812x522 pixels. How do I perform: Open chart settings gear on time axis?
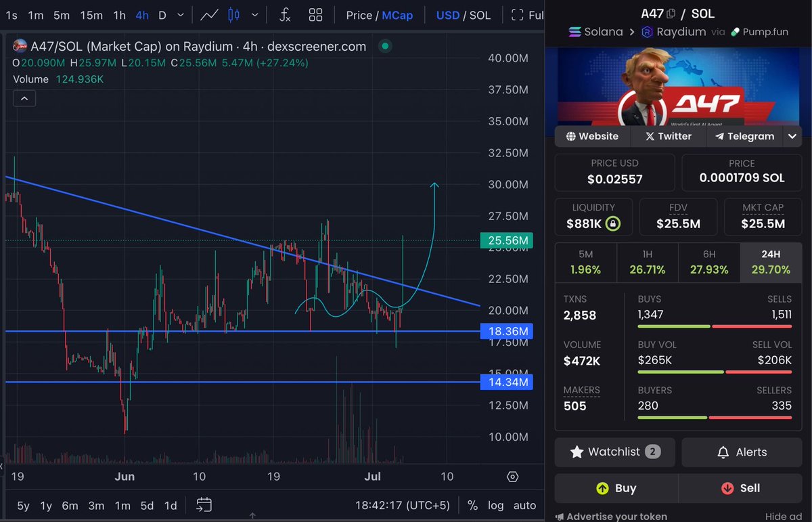point(512,477)
